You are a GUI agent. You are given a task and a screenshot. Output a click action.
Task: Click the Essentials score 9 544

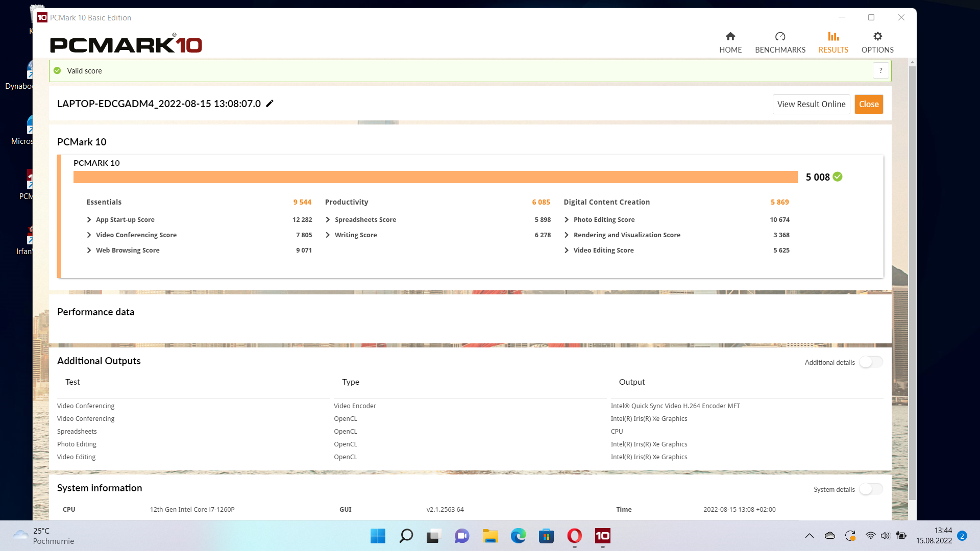(302, 202)
